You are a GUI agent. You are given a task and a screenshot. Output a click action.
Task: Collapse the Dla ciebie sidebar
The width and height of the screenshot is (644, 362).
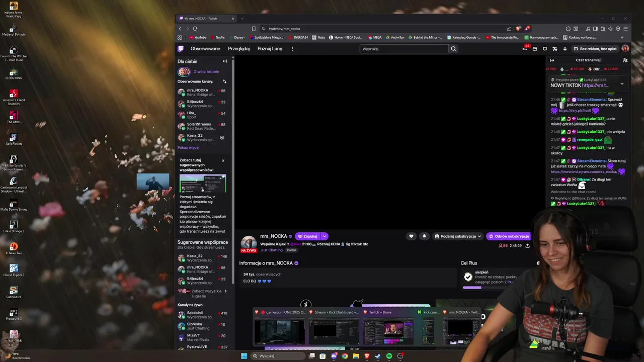tap(225, 61)
